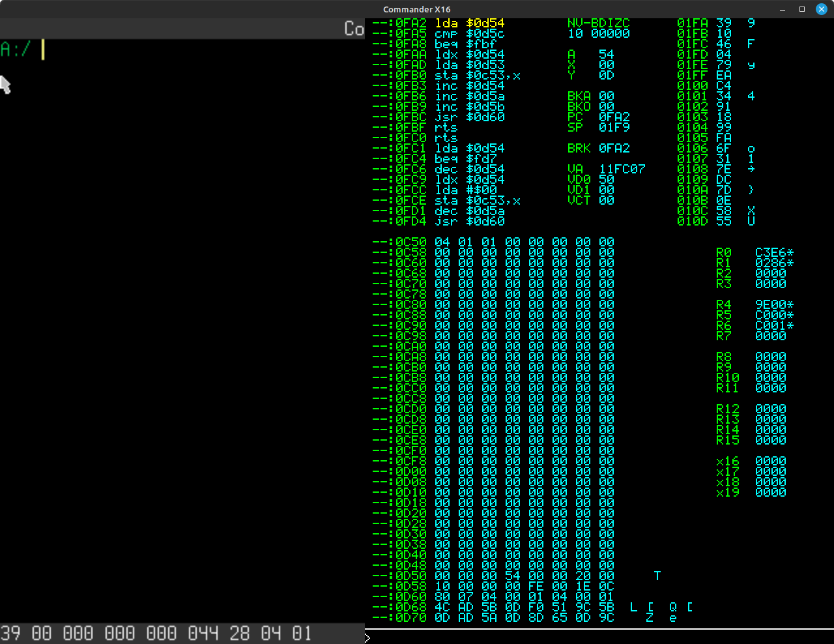834x644 pixels.
Task: Click the VCT register row
Action: [x=591, y=201]
